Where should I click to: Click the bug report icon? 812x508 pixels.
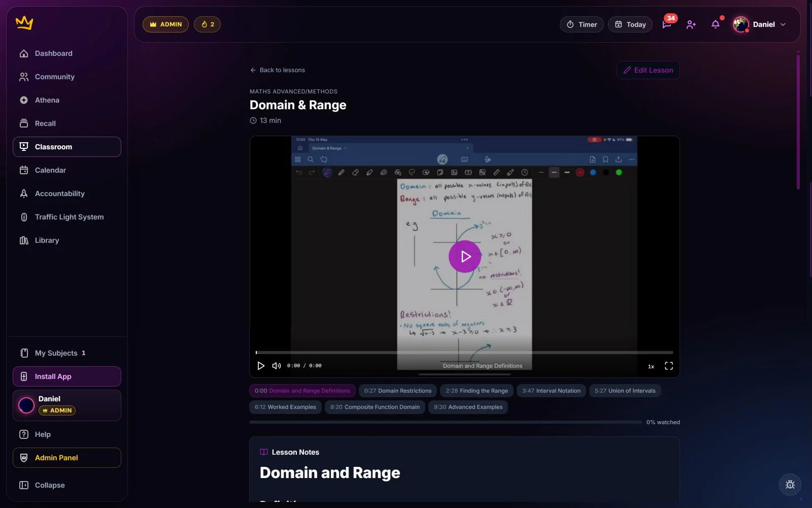(x=790, y=485)
